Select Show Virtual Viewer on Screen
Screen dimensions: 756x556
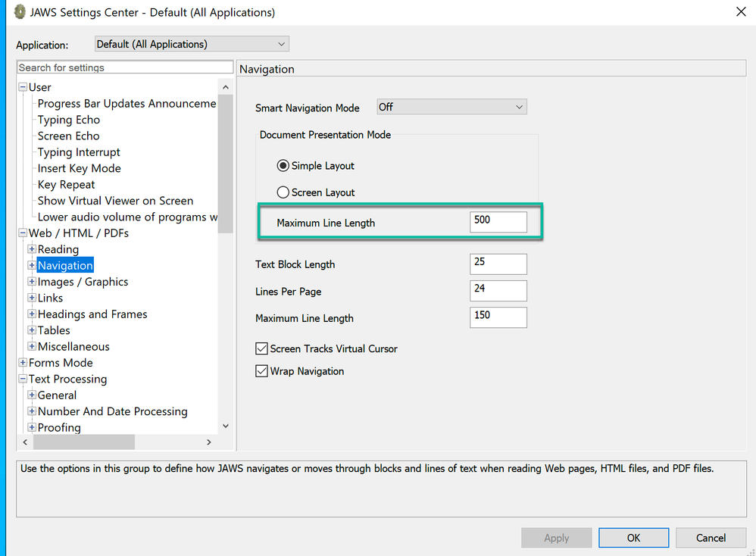coord(115,201)
